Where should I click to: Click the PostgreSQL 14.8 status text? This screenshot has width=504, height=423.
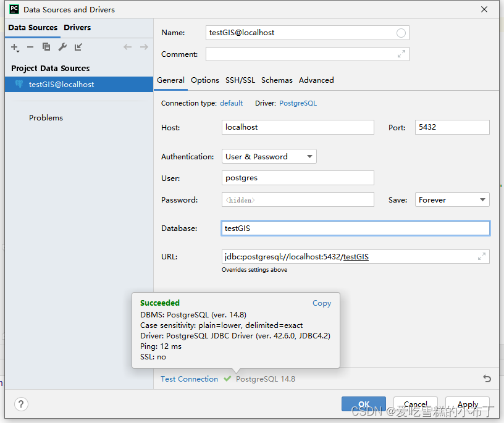[x=266, y=379]
